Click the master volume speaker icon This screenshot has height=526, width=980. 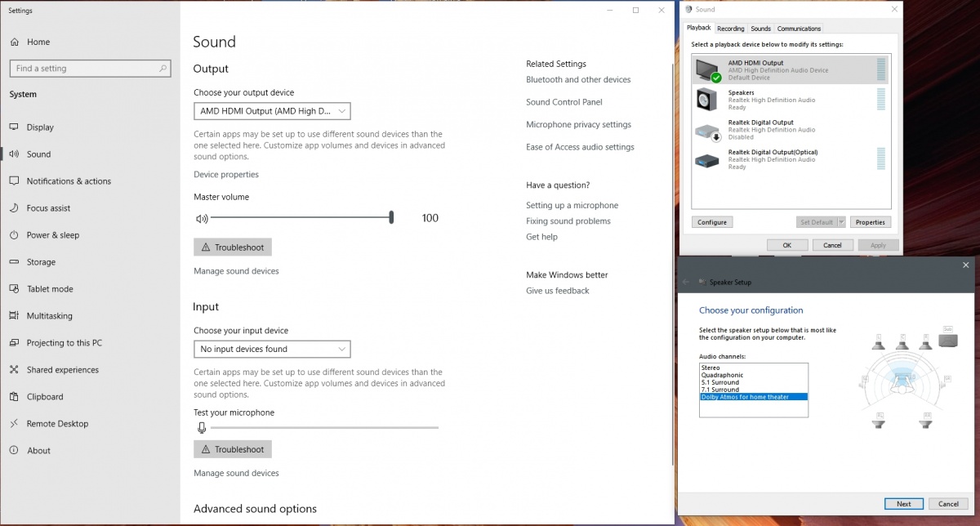(202, 218)
